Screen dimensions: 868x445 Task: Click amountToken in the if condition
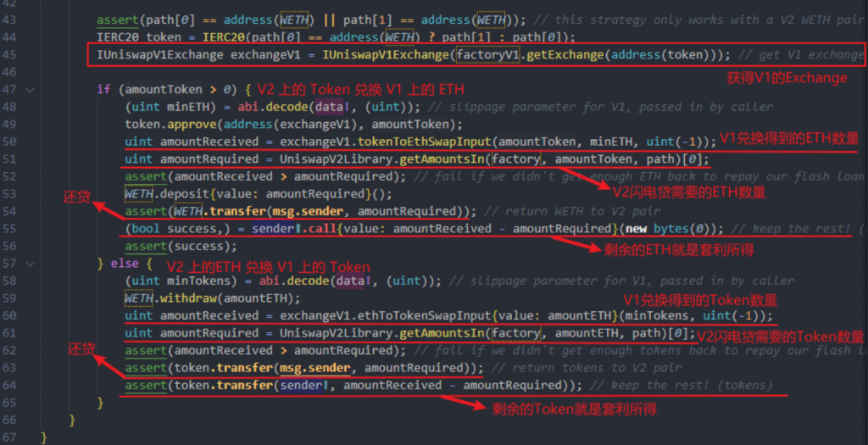click(x=164, y=90)
